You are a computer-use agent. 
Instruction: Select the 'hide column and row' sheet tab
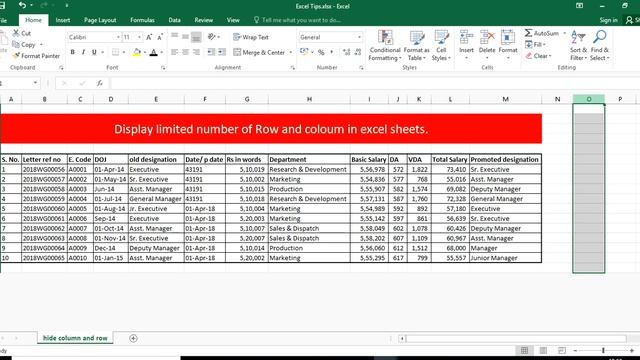[75, 338]
